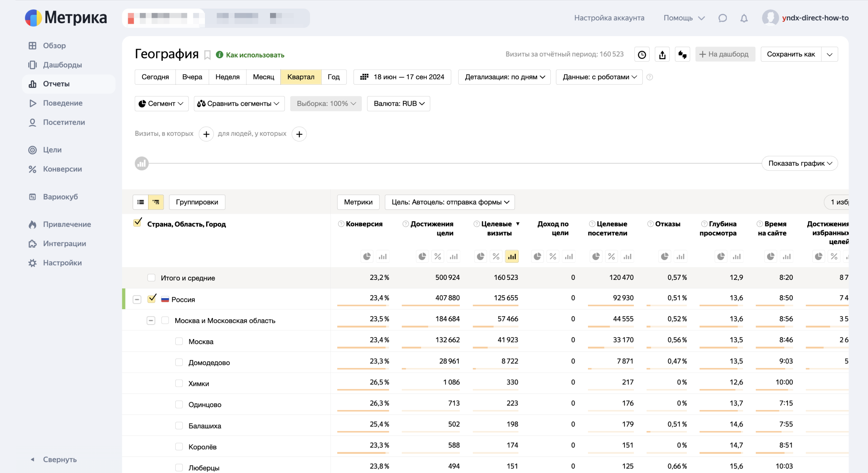Check the Москва row checkbox
Viewport: 868px width, 473px height.
(x=179, y=341)
